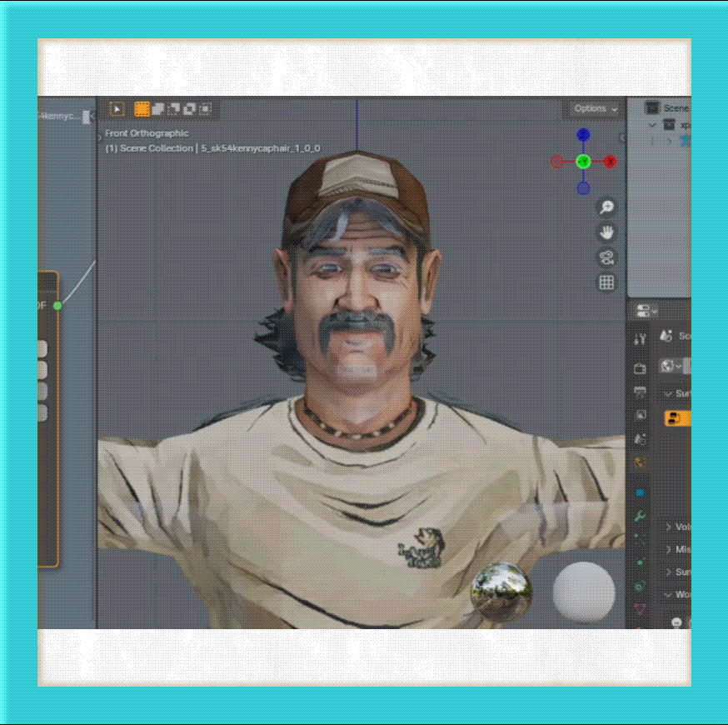728x725 pixels.
Task: Click the zoom magnifier viewport button
Action: [x=606, y=207]
